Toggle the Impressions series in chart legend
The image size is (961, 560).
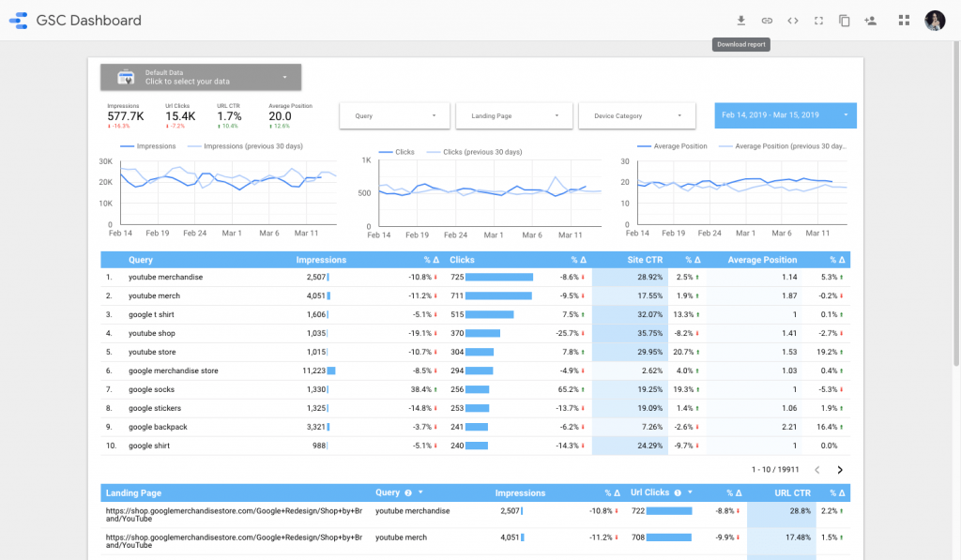coord(147,146)
